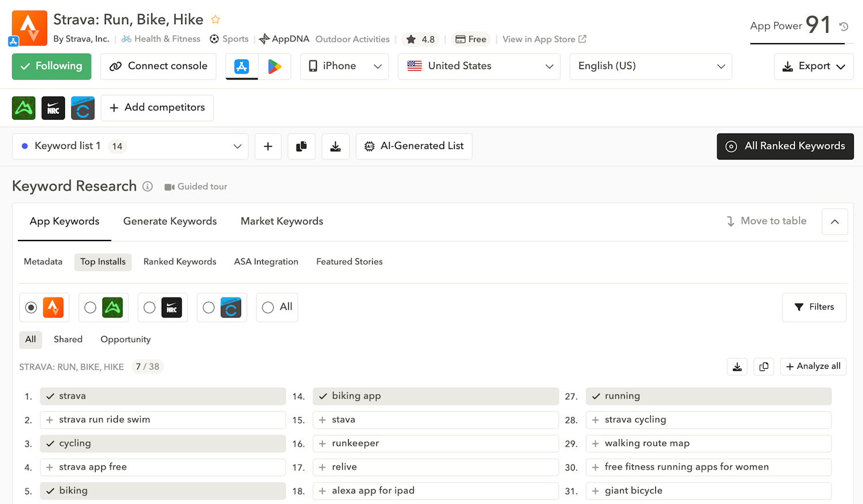Download the keyword list via download icon
The height and width of the screenshot is (504, 863).
coord(335,147)
